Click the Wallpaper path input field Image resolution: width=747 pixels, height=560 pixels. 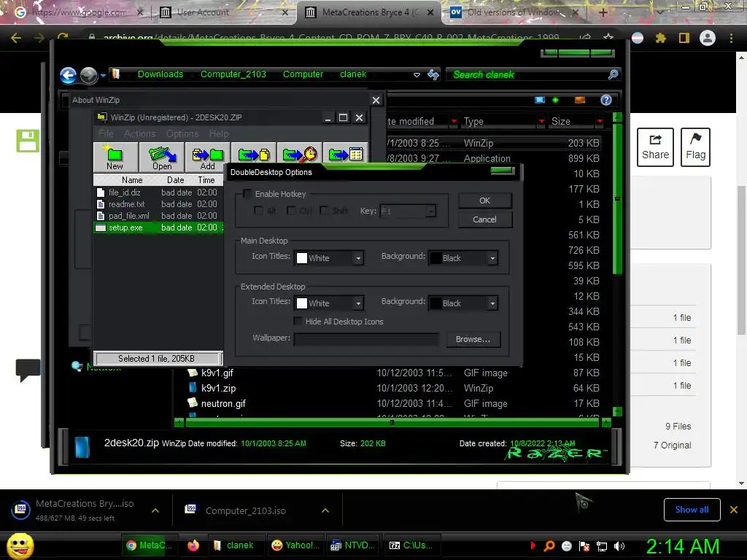tap(366, 339)
